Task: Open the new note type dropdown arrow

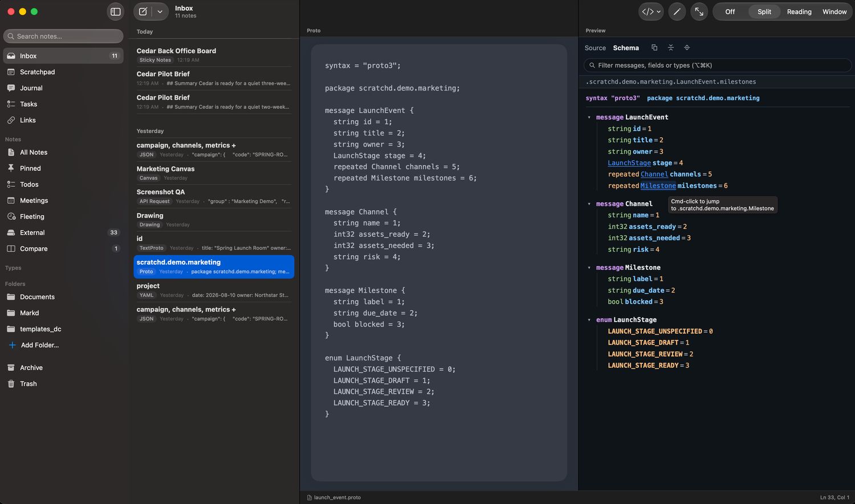Action: (x=160, y=11)
